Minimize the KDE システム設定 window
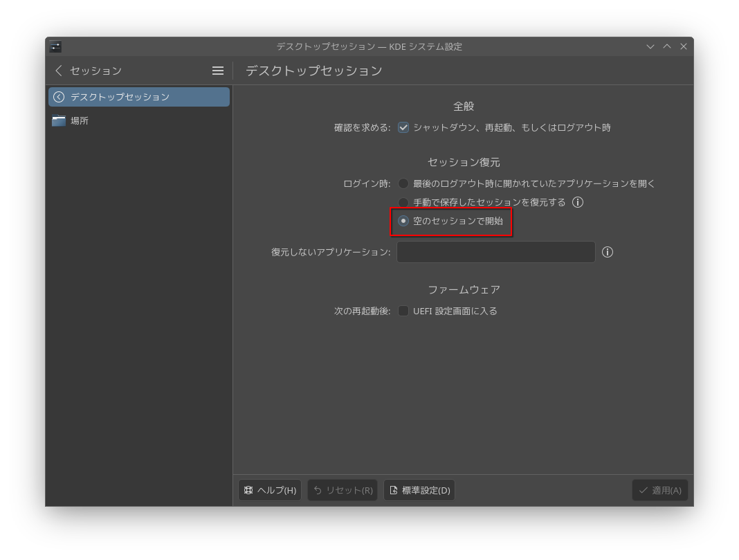739x560 pixels. pyautogui.click(x=650, y=46)
